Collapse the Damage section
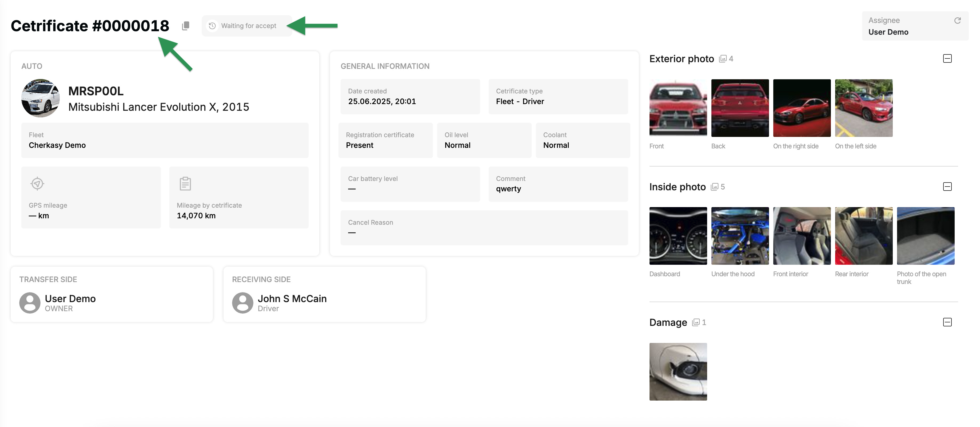Screen dimensions: 980x427 coord(947,322)
